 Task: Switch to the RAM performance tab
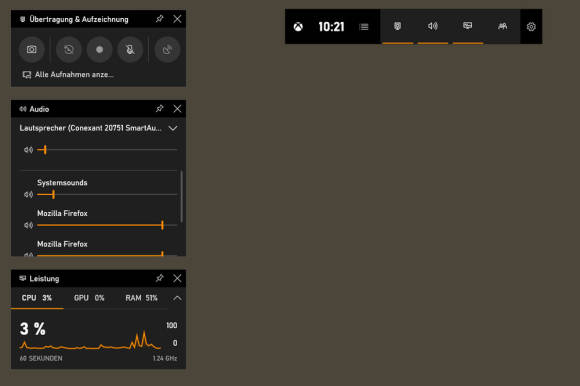point(141,298)
